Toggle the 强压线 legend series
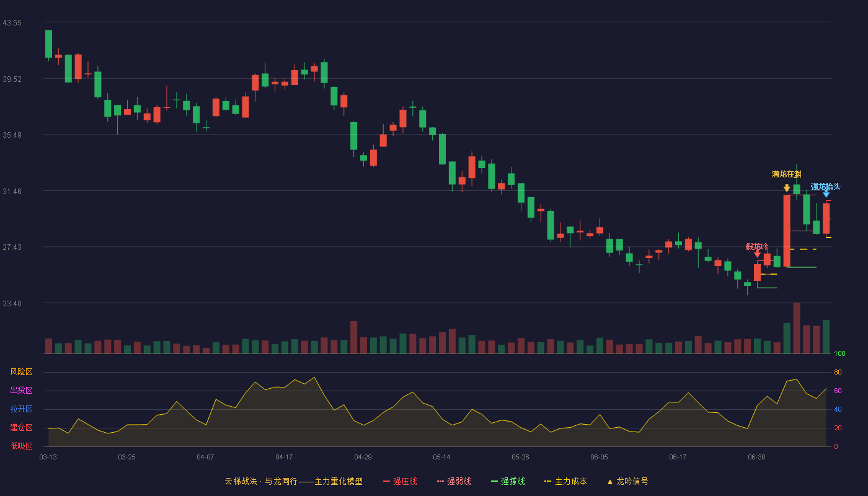The height and width of the screenshot is (496, 868). pos(400,481)
